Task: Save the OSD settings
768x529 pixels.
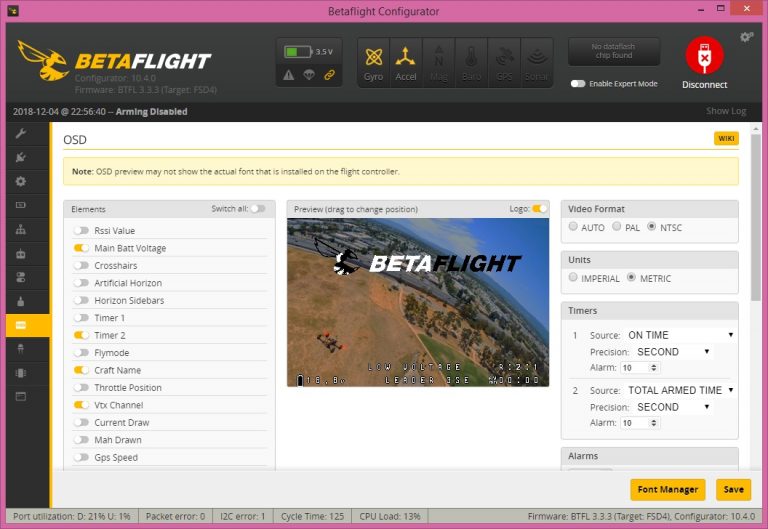Action: (733, 489)
